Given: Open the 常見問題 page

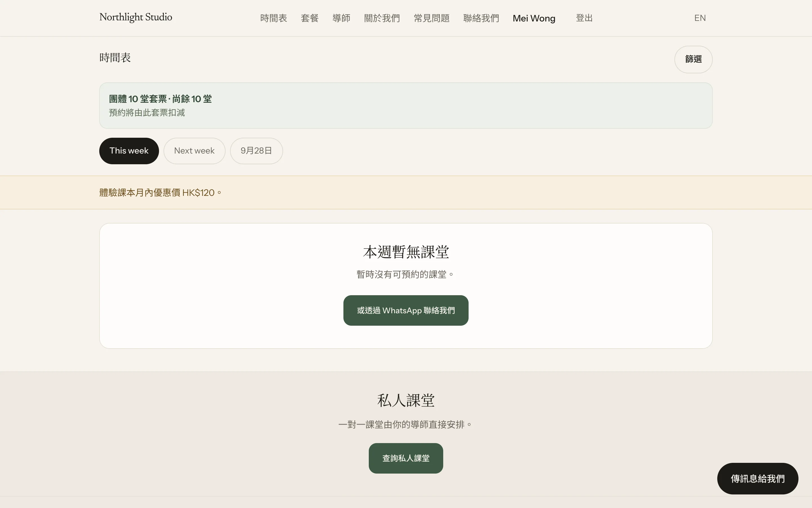Looking at the screenshot, I should pyautogui.click(x=431, y=18).
